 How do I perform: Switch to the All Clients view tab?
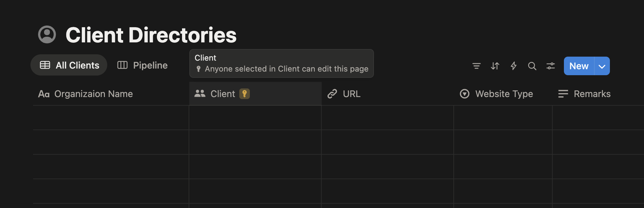[69, 65]
